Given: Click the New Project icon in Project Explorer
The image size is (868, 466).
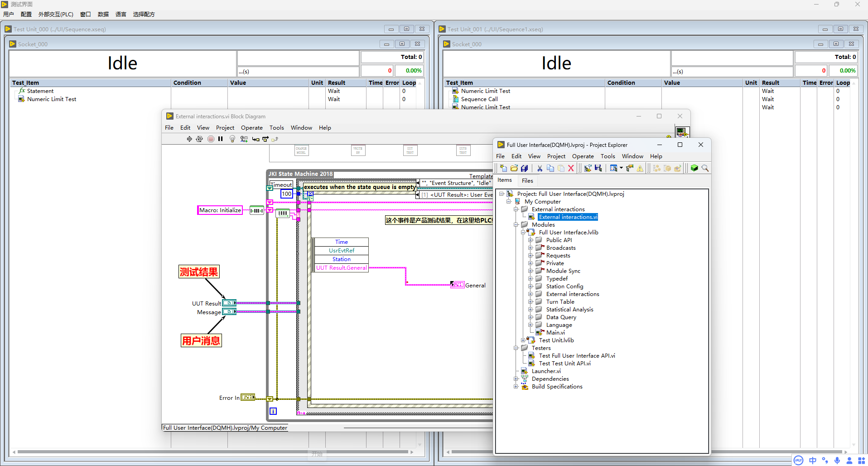Looking at the screenshot, I should coord(503,168).
